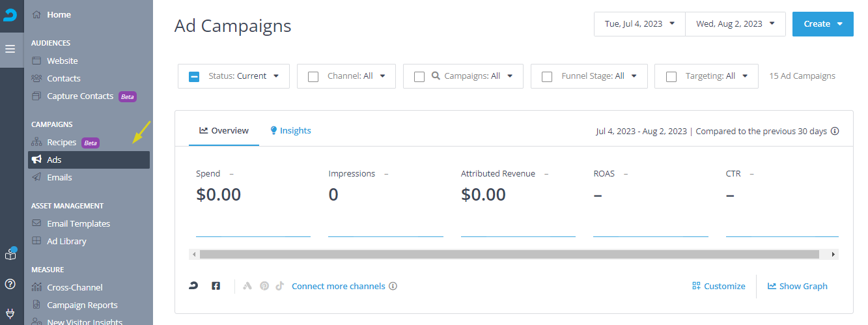Viewport: 868px width, 325px height.
Task: Toggle the Status: Current checkbox
Action: [x=194, y=76]
